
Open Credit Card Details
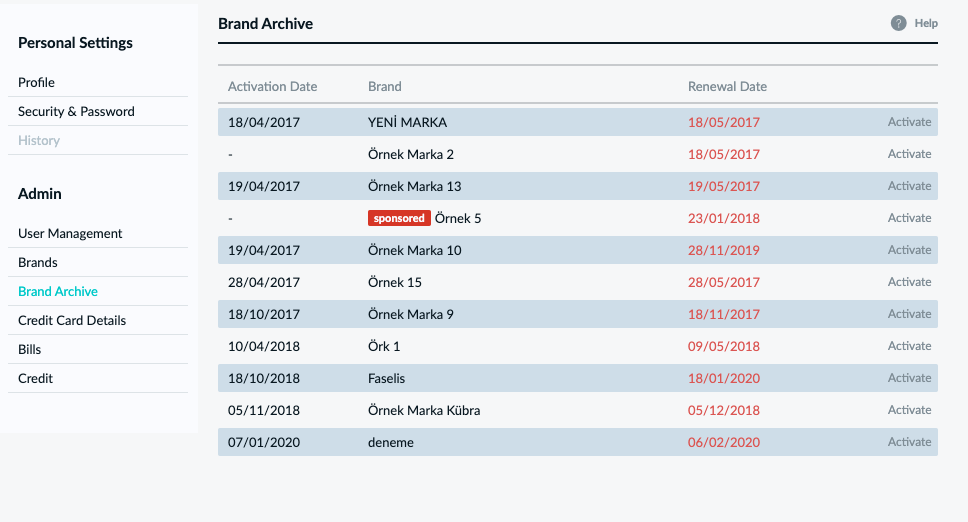coord(72,320)
